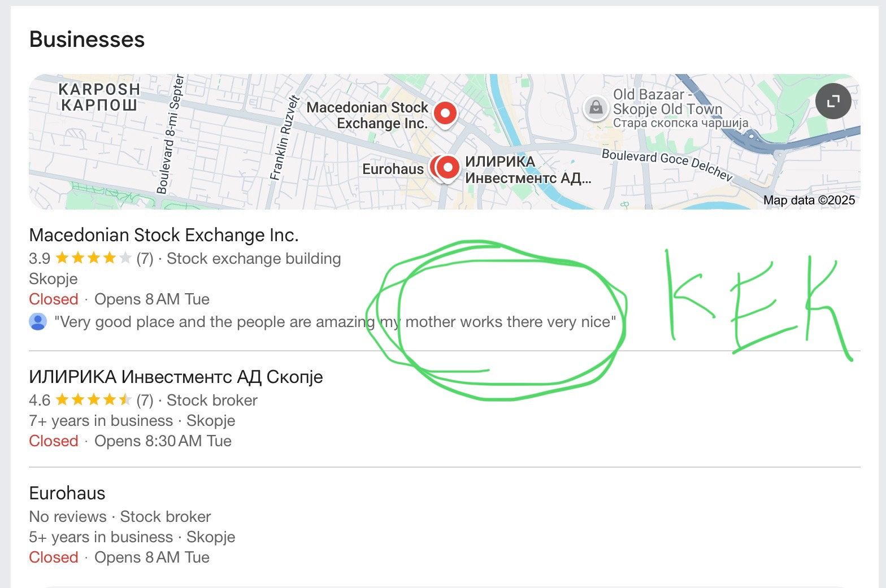Open the Eurohaus business listing
886x588 pixels.
coord(67,493)
